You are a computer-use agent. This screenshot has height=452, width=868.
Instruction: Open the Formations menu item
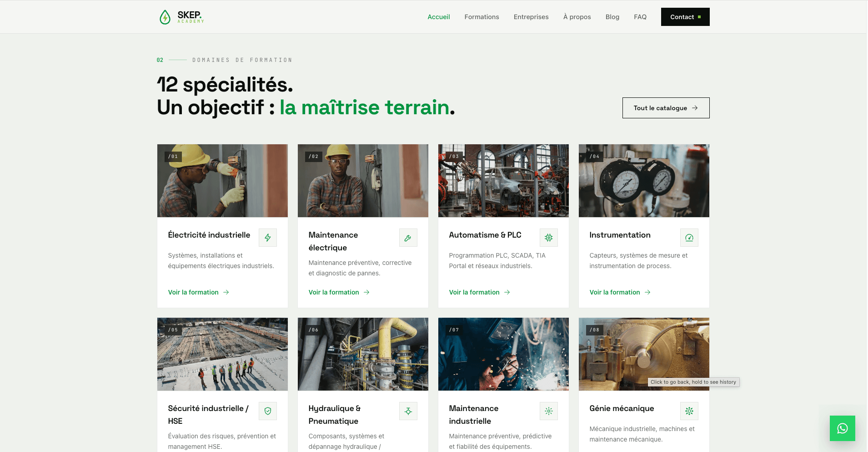482,17
